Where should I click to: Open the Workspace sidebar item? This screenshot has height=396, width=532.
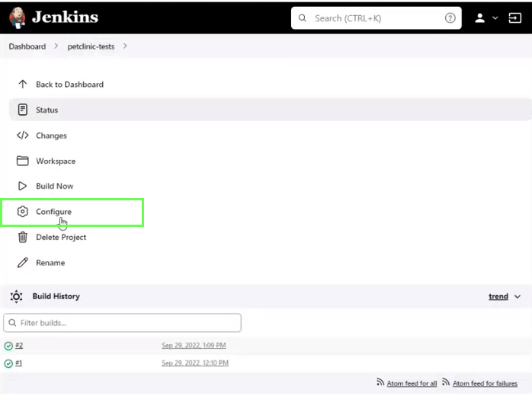(x=55, y=161)
